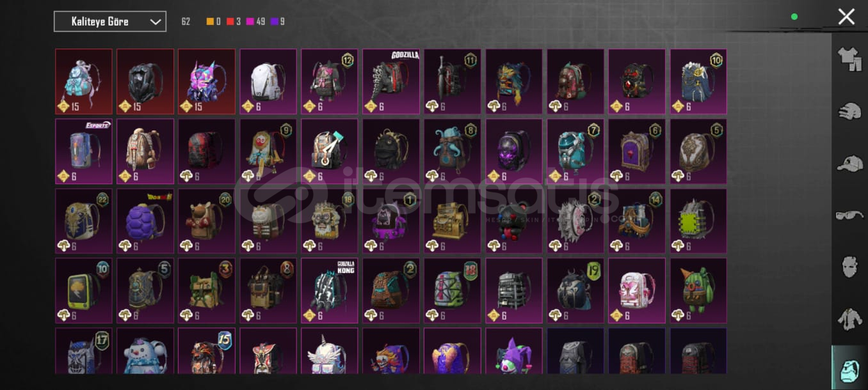Screen dimensions: 868x390
Task: Close the inventory with X
Action: [x=846, y=17]
